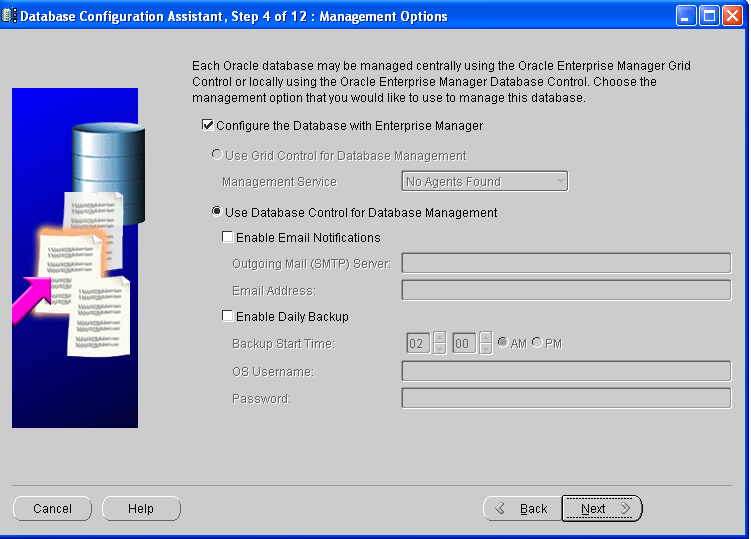Check the Enable Daily Backup option

228,316
